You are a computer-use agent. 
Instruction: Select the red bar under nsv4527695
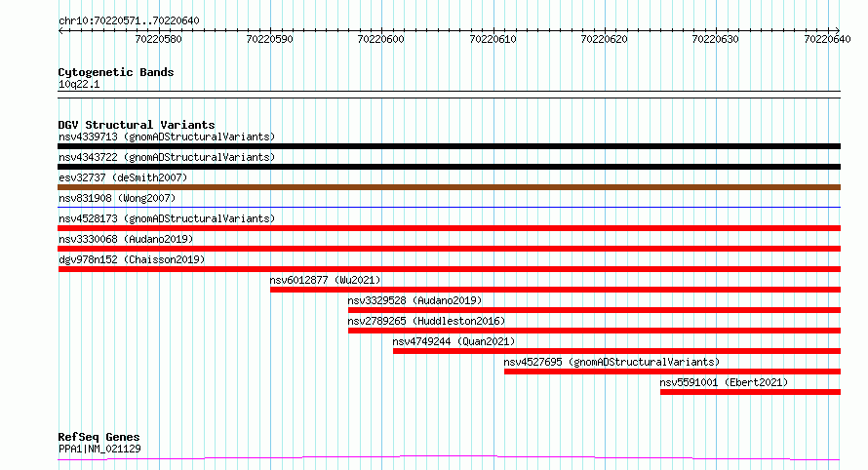[x=673, y=372]
